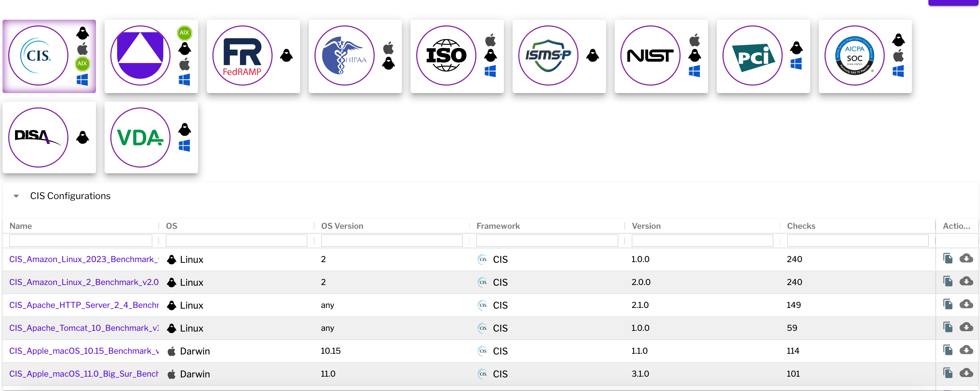The width and height of the screenshot is (980, 391).
Task: Focus the Checks filter field
Action: pyautogui.click(x=857, y=240)
